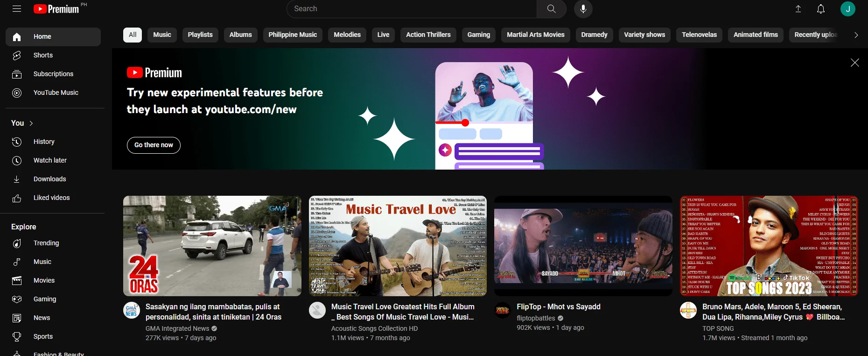868x356 pixels.
Task: Click the Sports trophy icon
Action: tap(17, 337)
